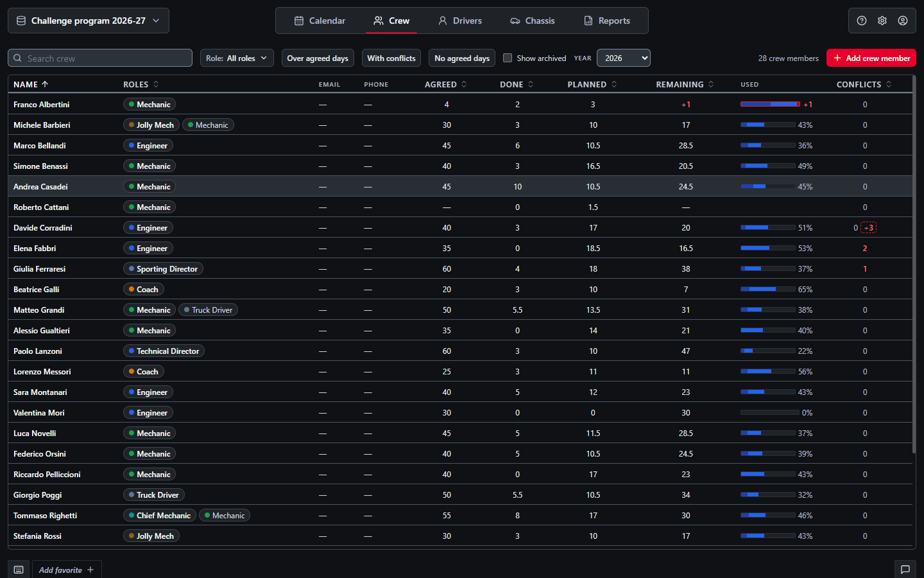
Task: Open the Role: All roles dropdown
Action: point(237,58)
